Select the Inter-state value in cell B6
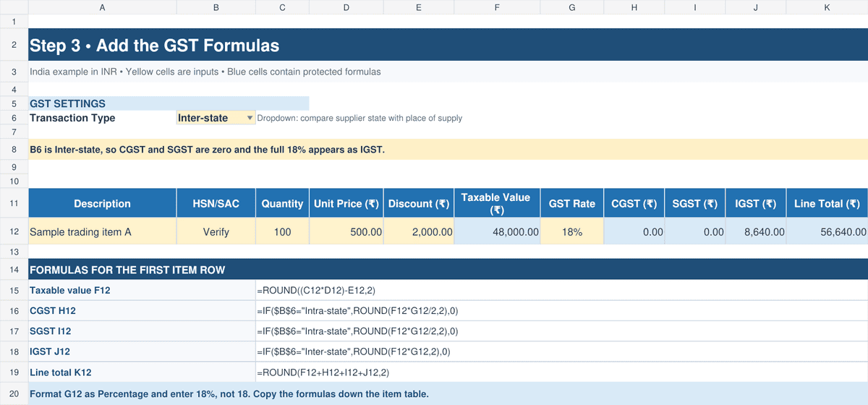 coord(216,118)
